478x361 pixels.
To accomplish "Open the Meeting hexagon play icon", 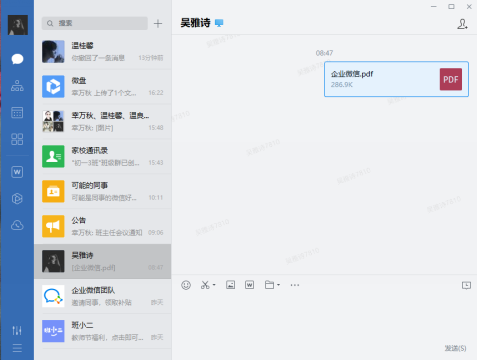I will tap(17, 199).
